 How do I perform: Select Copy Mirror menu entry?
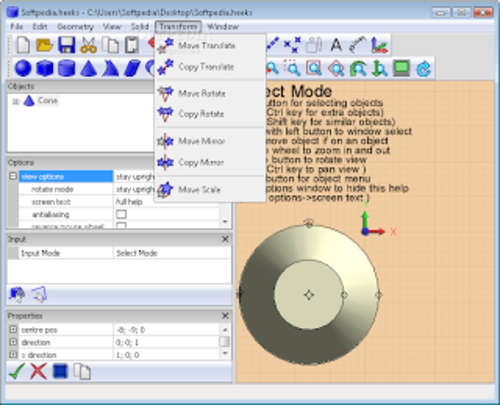(x=201, y=163)
